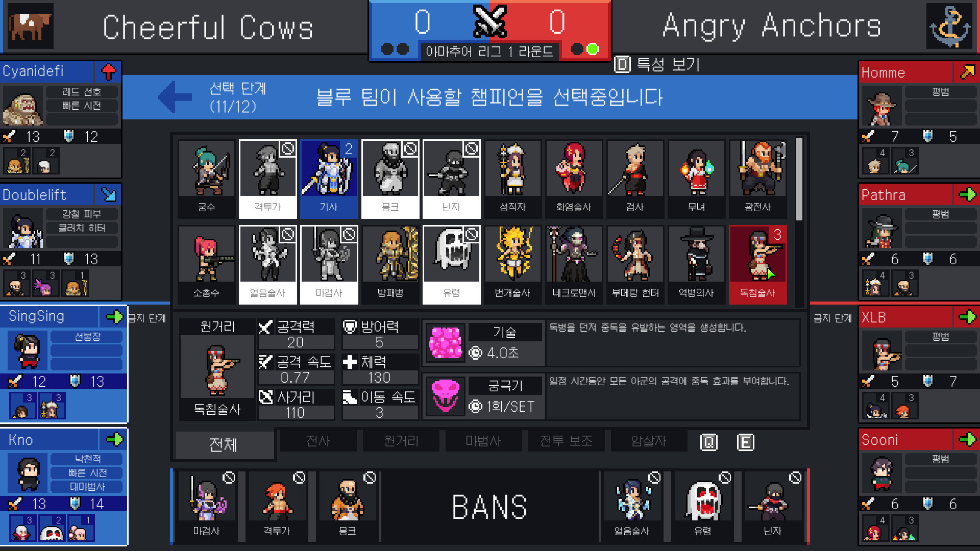Expand Homme's orange diagonal arrow
Viewport: 980px width, 551px height.
(967, 72)
